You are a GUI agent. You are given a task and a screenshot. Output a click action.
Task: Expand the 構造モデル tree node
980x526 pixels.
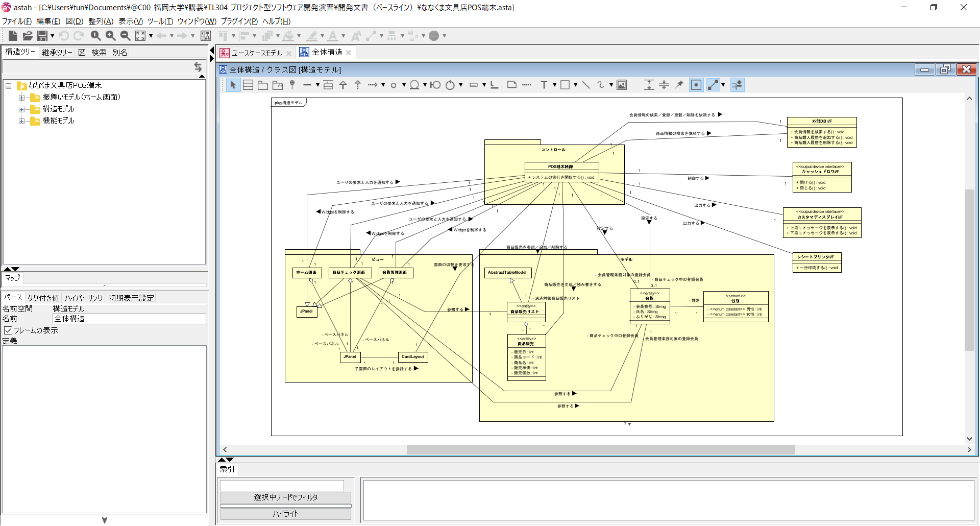21,109
